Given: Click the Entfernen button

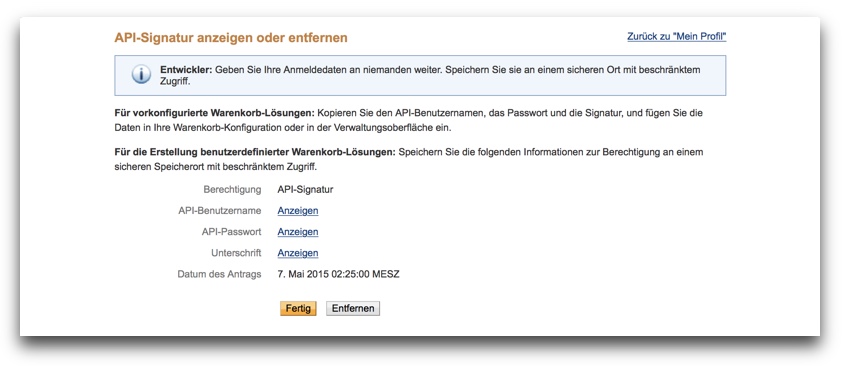Looking at the screenshot, I should [x=353, y=308].
